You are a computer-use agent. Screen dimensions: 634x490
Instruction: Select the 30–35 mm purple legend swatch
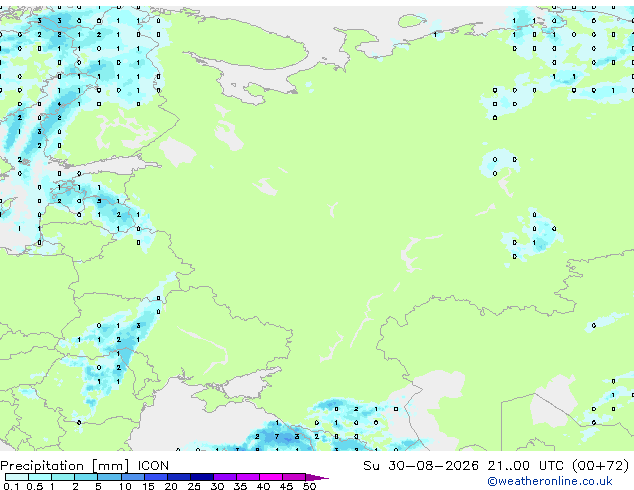[x=225, y=477]
